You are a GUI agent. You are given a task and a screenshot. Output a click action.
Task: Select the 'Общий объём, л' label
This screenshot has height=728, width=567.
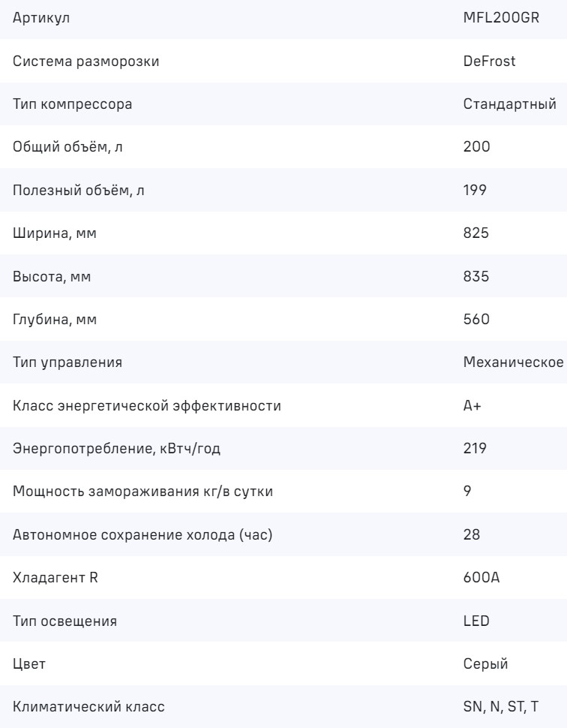point(68,147)
